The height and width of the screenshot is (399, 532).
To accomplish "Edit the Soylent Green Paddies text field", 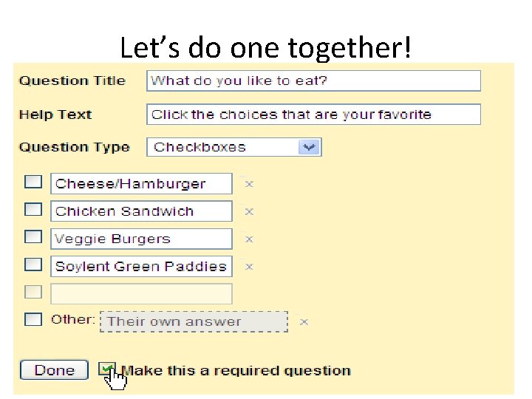I will [140, 267].
